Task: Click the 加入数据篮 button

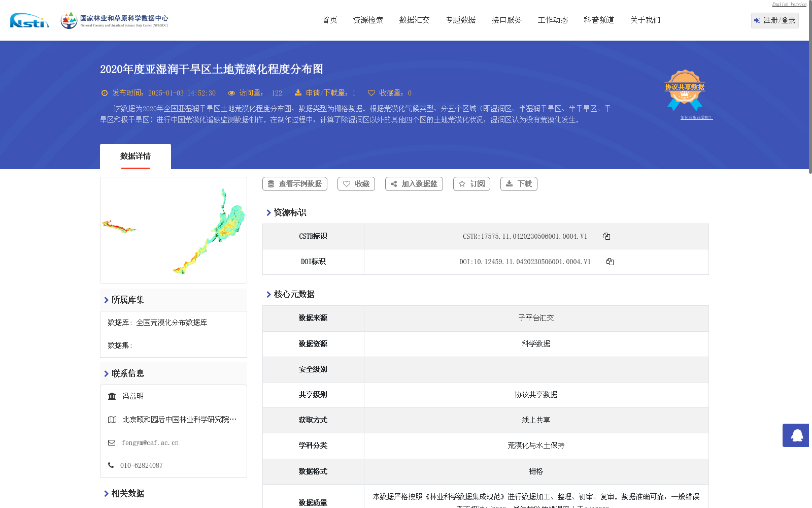Action: [x=414, y=184]
